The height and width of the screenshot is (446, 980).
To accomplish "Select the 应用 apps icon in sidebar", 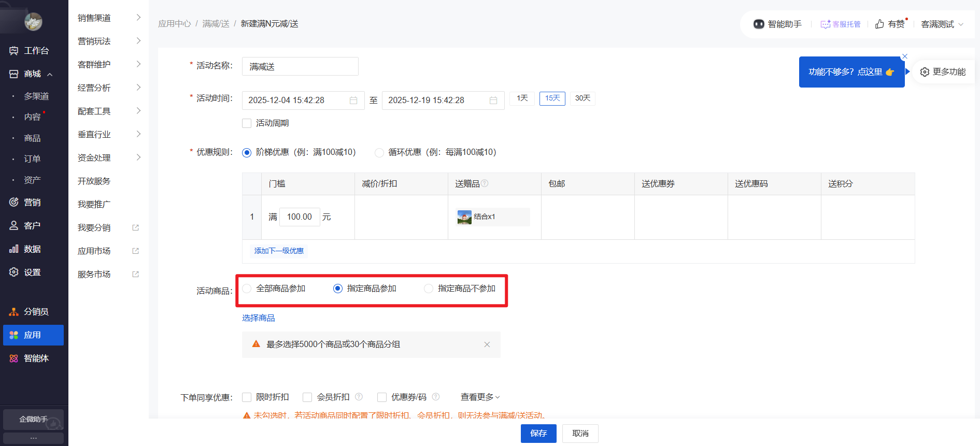I will pyautogui.click(x=14, y=335).
